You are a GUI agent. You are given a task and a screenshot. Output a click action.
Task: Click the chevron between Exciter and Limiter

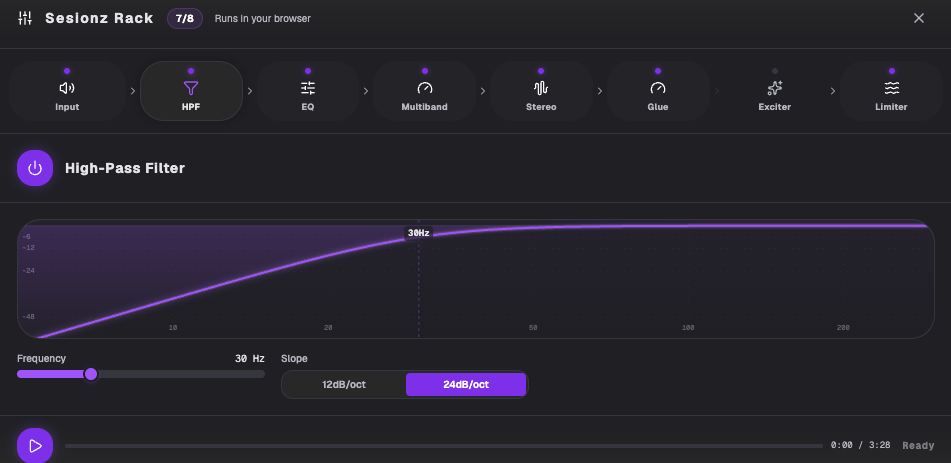[833, 91]
